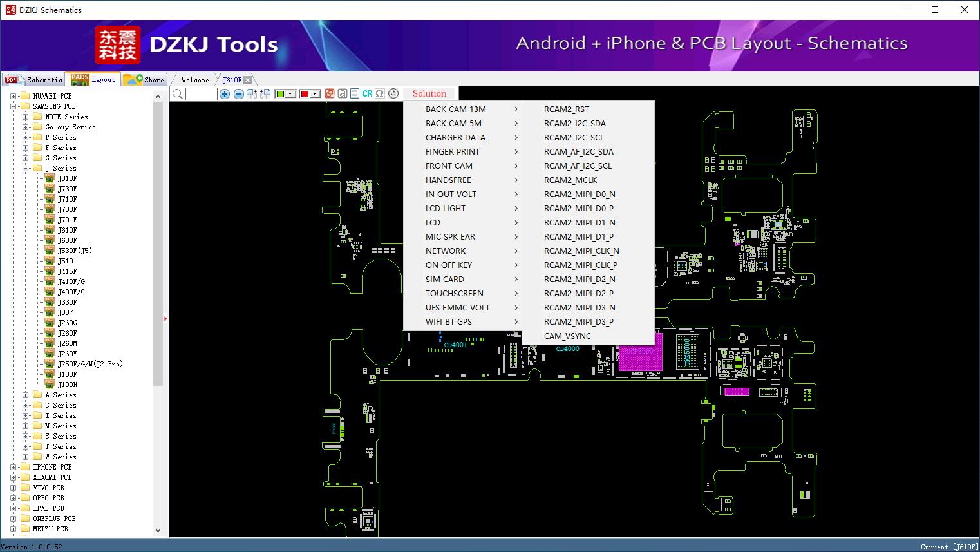The width and height of the screenshot is (980, 552).
Task: Click the cyan CR toolbar icon
Action: pos(367,93)
